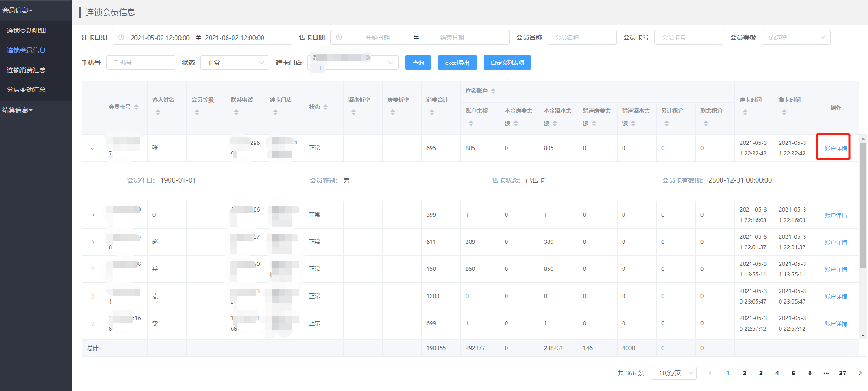868x391 pixels.
Task: Open 连锁会员信息 menu item
Action: [36, 50]
